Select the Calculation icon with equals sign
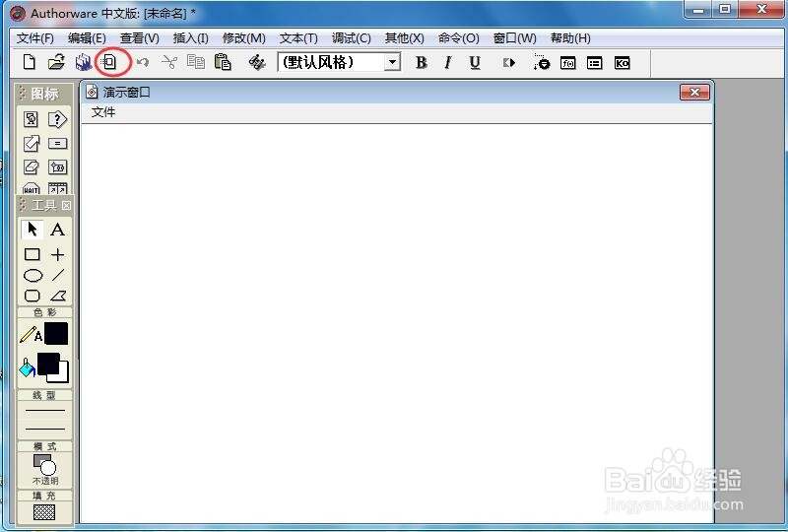The height and width of the screenshot is (532, 788). tap(57, 143)
